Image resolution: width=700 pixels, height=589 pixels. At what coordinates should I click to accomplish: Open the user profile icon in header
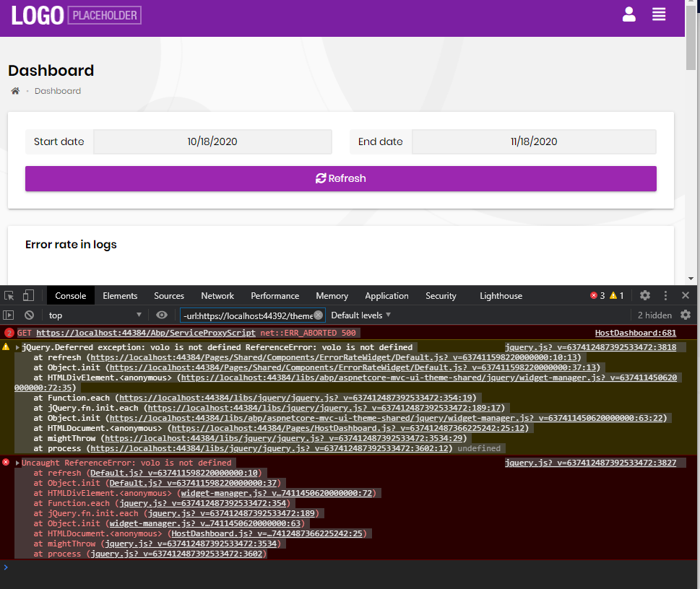point(628,14)
